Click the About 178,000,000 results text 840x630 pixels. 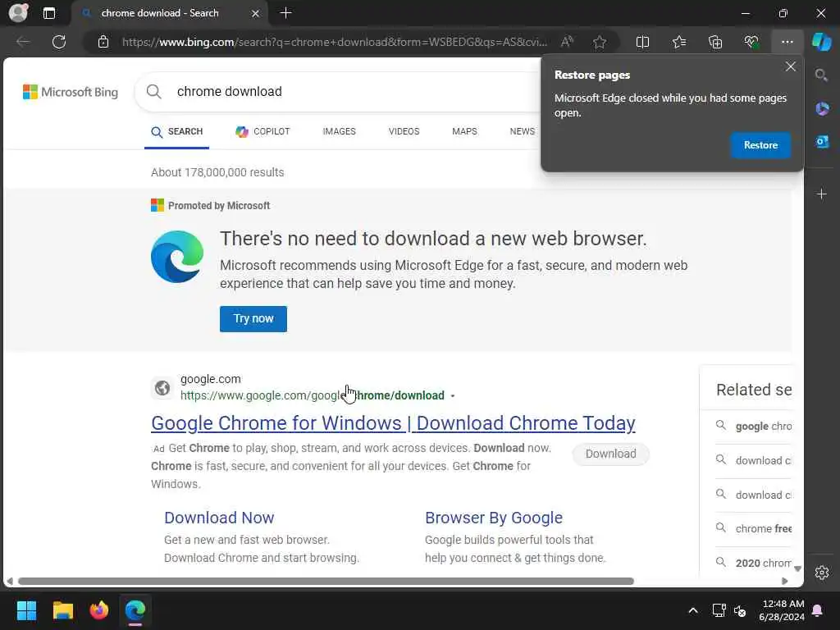[217, 172]
